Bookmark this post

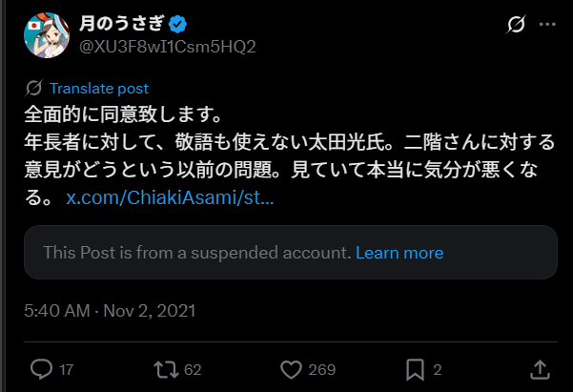(415, 368)
